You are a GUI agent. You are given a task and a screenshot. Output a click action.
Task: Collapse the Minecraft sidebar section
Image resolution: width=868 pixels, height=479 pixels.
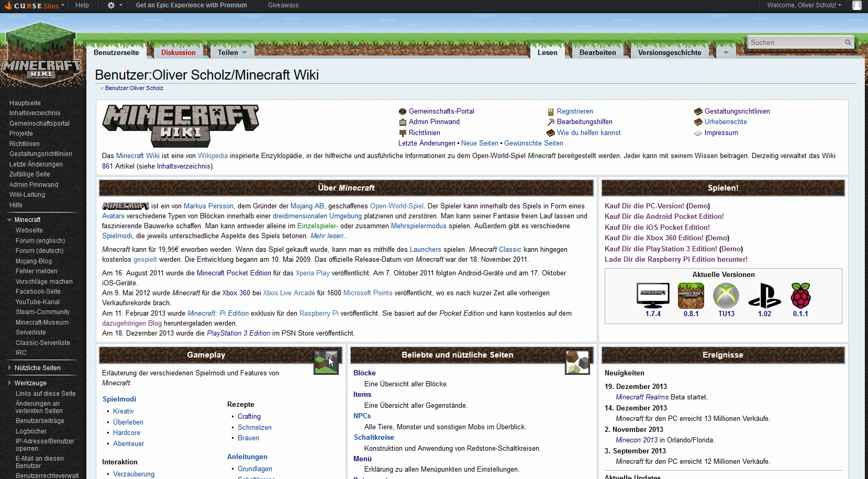point(9,220)
